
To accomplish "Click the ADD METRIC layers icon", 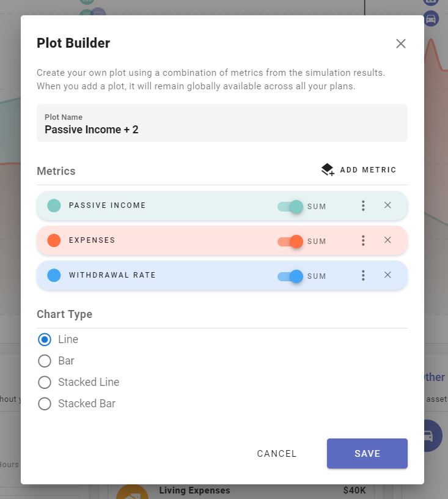I will point(327,169).
